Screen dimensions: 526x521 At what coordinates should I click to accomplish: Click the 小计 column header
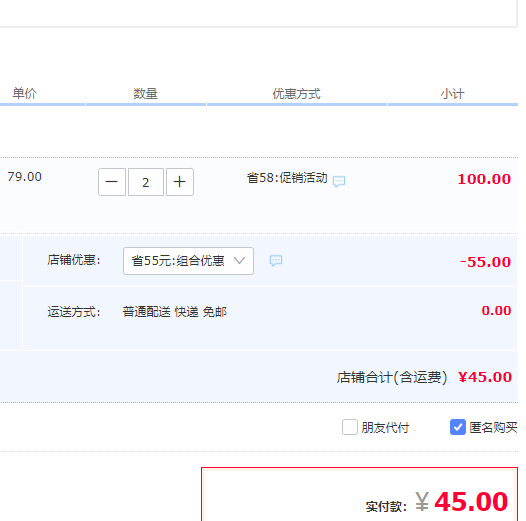[x=452, y=94]
